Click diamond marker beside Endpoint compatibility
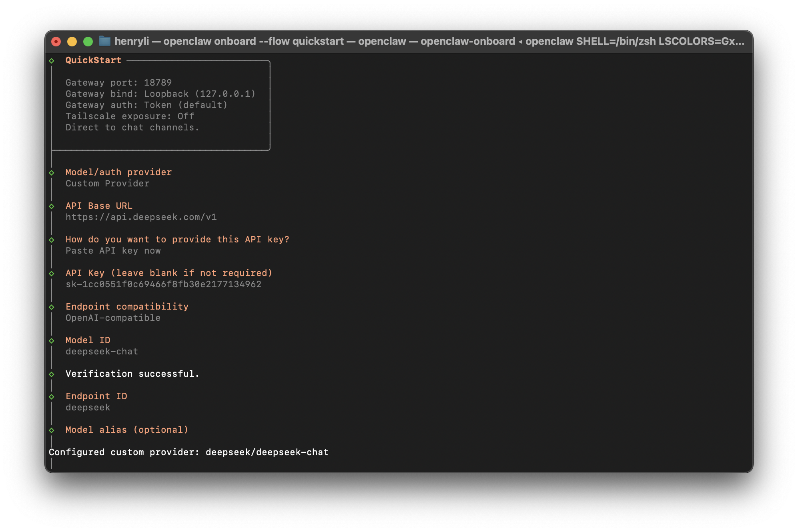The image size is (798, 532). pyautogui.click(x=52, y=307)
